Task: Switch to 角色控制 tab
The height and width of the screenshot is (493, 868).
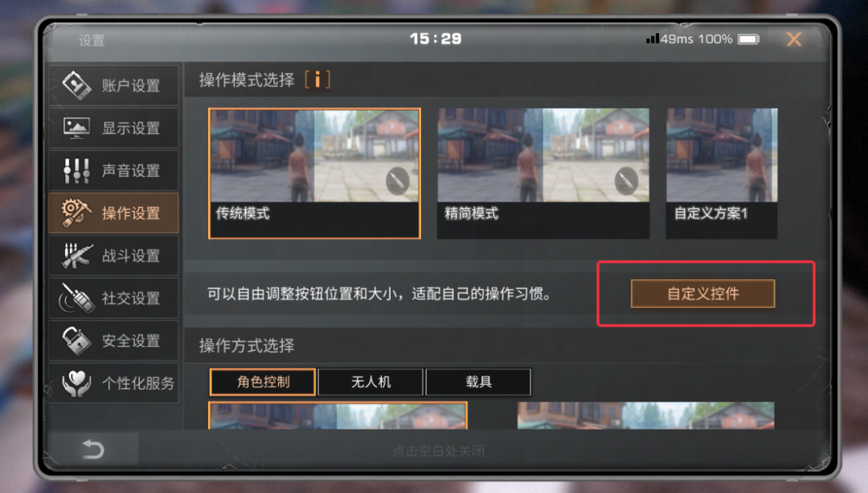Action: click(x=263, y=381)
